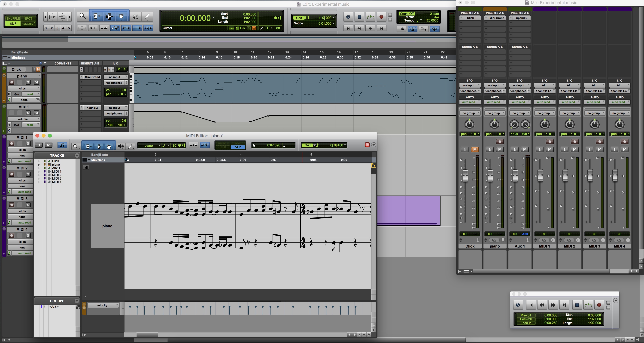
Task: Open the Nudge value dropdown
Action: (334, 24)
